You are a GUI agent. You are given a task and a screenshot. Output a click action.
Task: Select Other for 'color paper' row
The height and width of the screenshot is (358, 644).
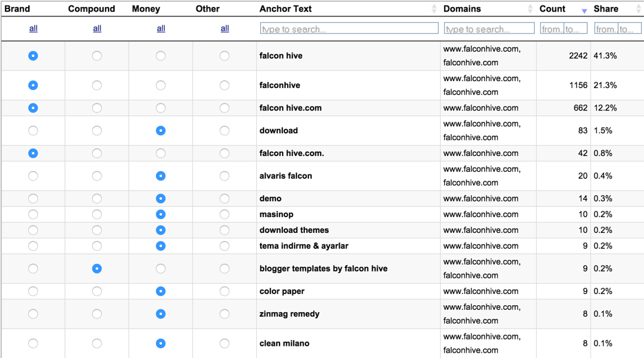(225, 291)
